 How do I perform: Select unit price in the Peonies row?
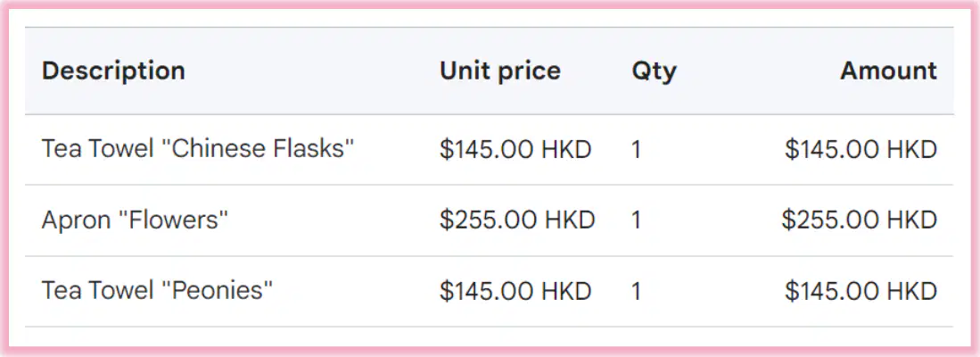coord(515,291)
